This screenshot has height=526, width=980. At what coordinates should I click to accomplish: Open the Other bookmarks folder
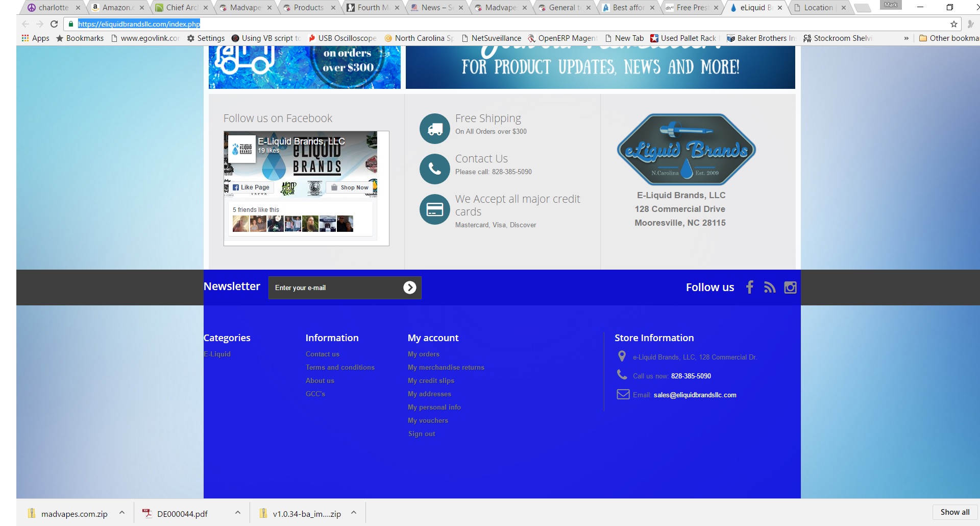[949, 38]
